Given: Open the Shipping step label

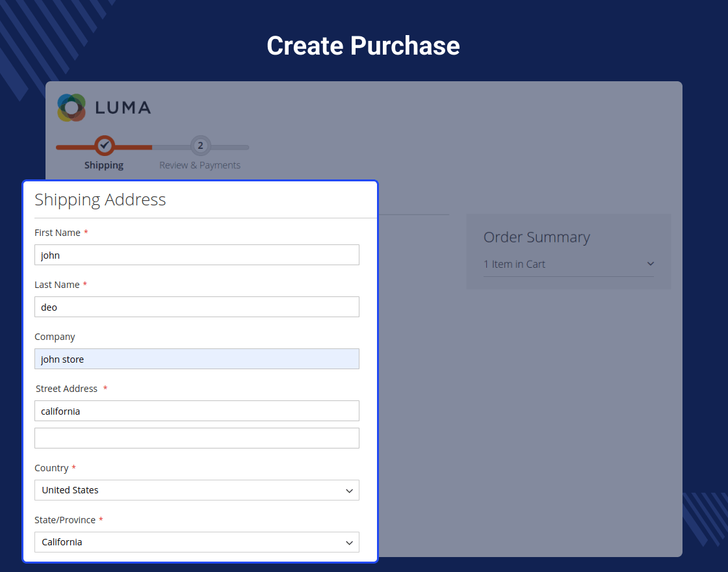Looking at the screenshot, I should pyautogui.click(x=104, y=165).
